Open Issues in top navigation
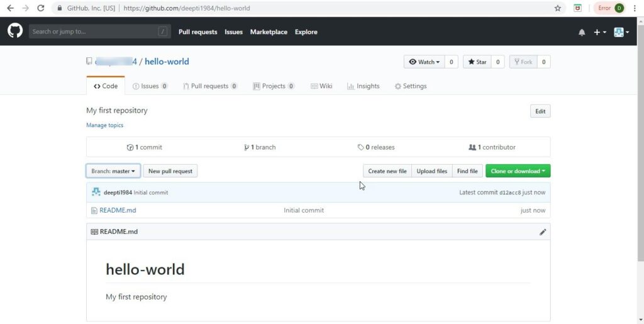 pyautogui.click(x=233, y=32)
